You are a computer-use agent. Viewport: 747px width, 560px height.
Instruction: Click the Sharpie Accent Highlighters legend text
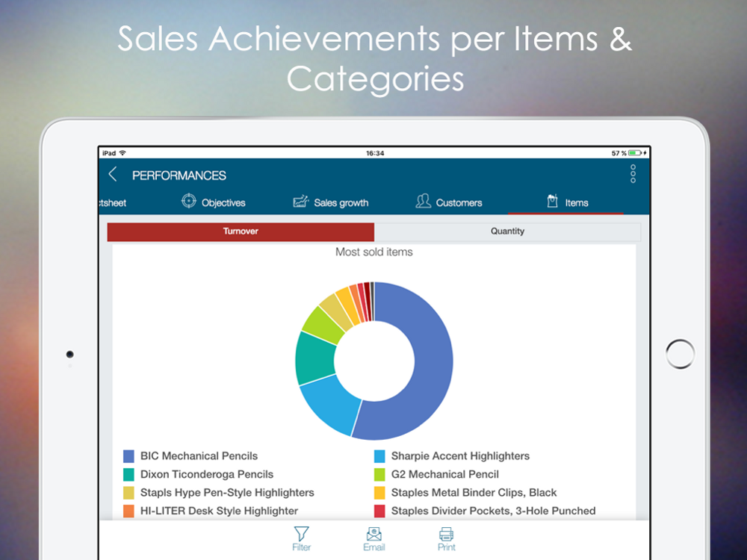(x=460, y=456)
